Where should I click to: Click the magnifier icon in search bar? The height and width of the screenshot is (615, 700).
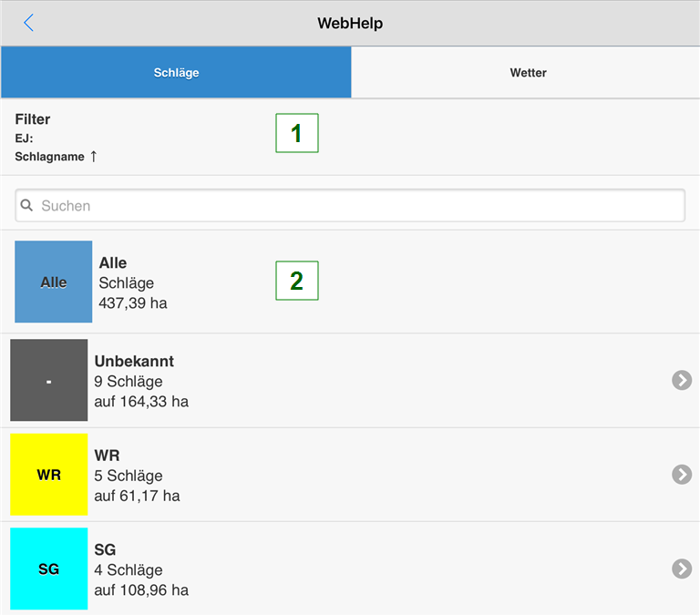(x=27, y=206)
